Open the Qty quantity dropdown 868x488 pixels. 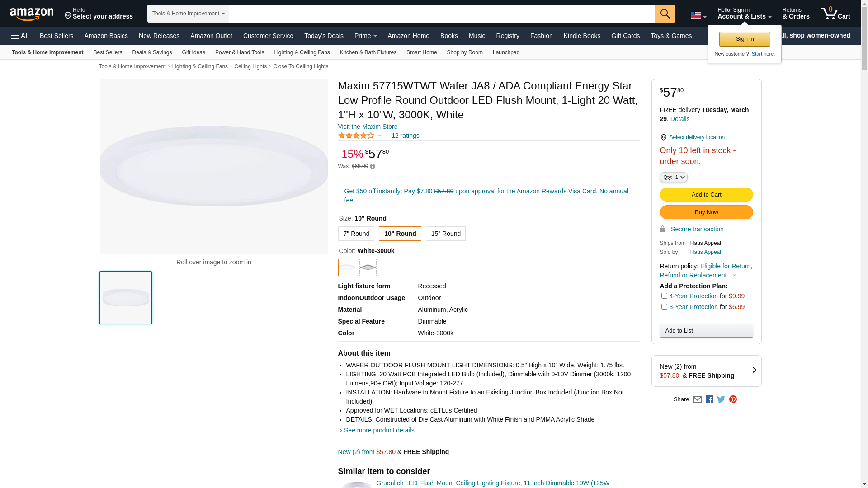673,177
